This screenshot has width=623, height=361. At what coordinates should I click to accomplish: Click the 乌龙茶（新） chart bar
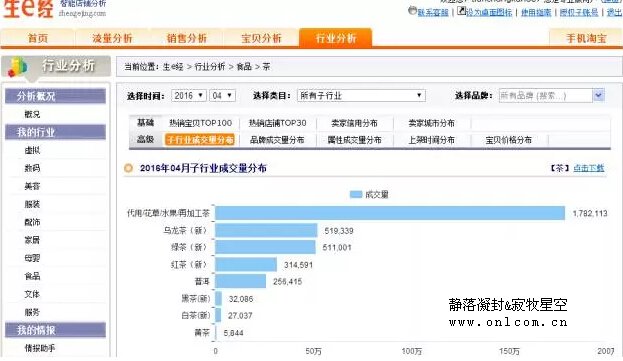266,231
